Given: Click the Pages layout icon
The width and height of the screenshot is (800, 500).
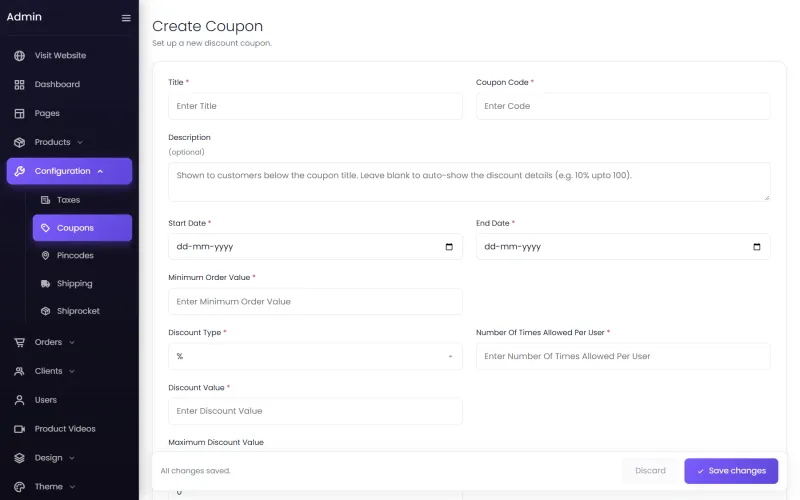Looking at the screenshot, I should click(19, 113).
